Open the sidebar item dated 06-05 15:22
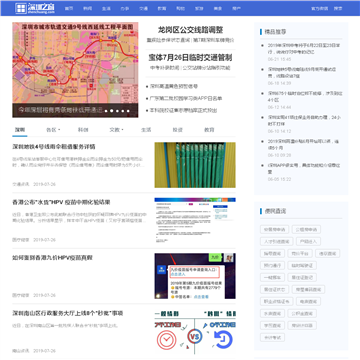Image resolution: width=360 pixels, height=360 pixels. (304, 169)
